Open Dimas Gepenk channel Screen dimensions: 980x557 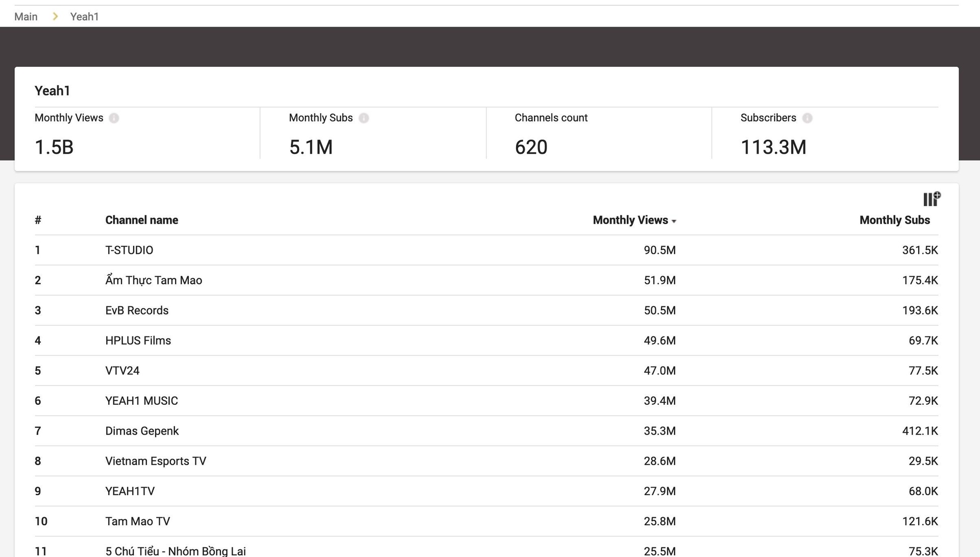[142, 431]
